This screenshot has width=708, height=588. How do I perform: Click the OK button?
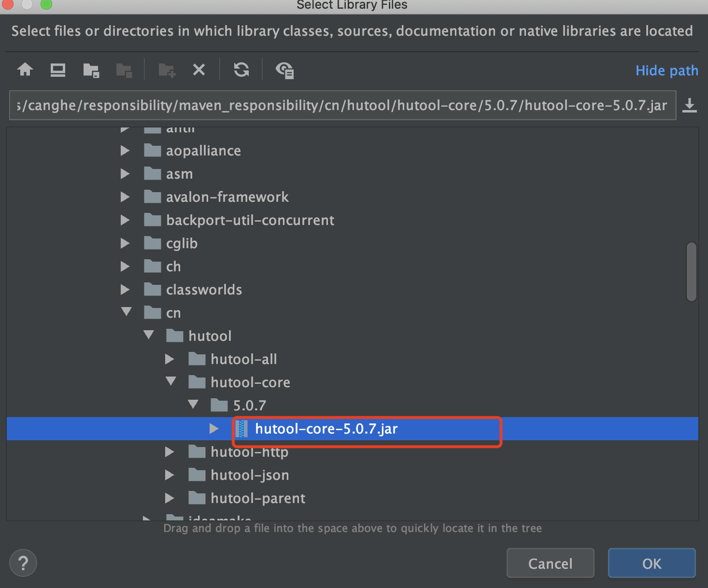pyautogui.click(x=652, y=563)
